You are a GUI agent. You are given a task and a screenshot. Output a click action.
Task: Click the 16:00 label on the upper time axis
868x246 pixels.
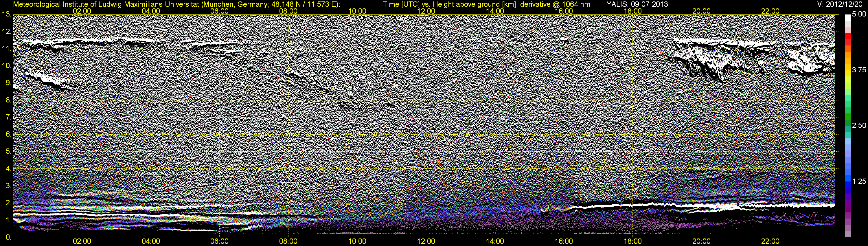(x=564, y=11)
